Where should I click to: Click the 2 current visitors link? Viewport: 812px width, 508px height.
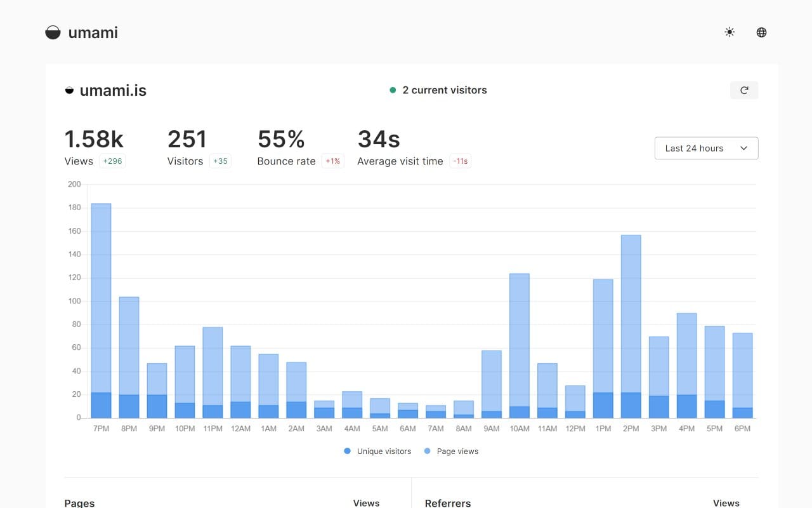point(444,90)
